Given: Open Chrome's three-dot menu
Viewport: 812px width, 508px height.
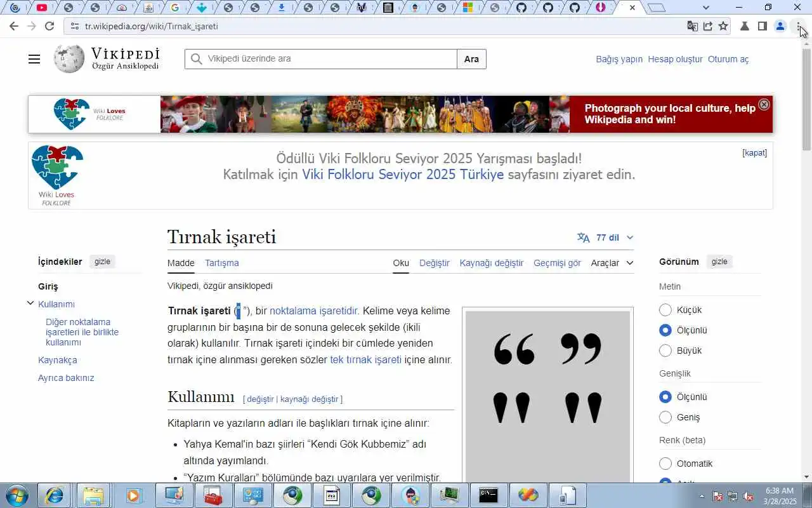Looking at the screenshot, I should coord(799,26).
